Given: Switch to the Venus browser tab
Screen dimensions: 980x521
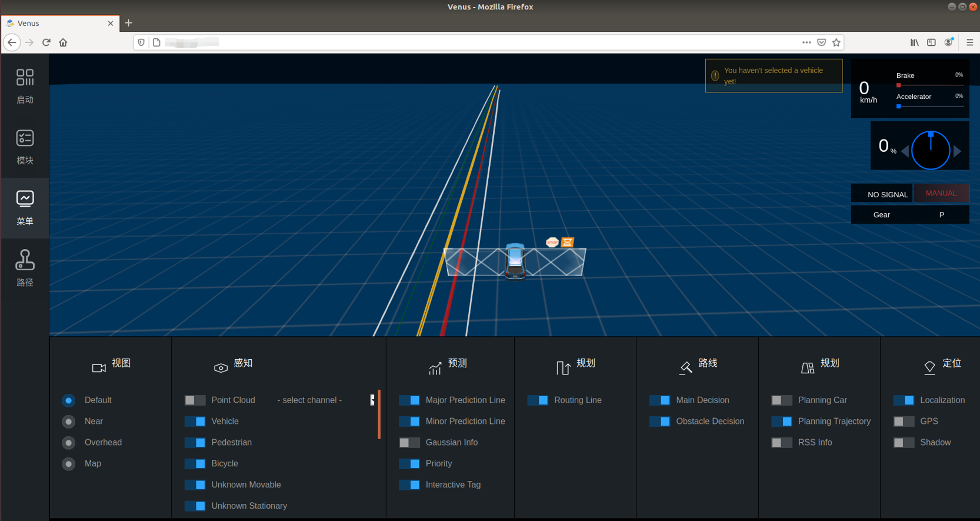Looking at the screenshot, I should (59, 24).
